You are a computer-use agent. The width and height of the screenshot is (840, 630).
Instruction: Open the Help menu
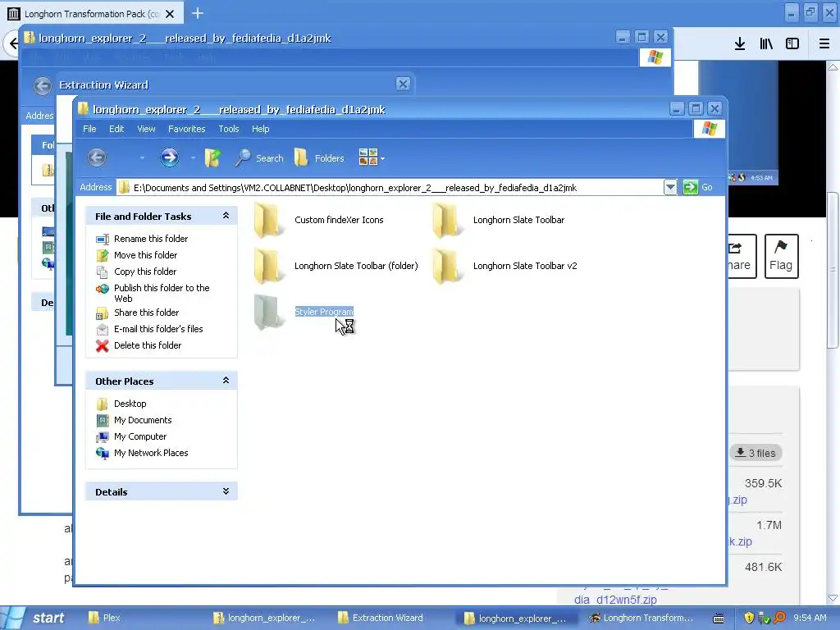coord(260,129)
